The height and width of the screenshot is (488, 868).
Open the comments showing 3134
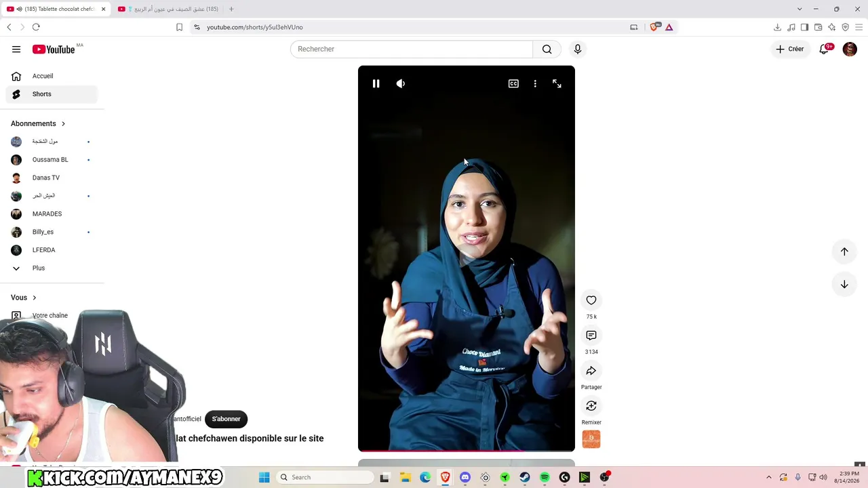(591, 335)
